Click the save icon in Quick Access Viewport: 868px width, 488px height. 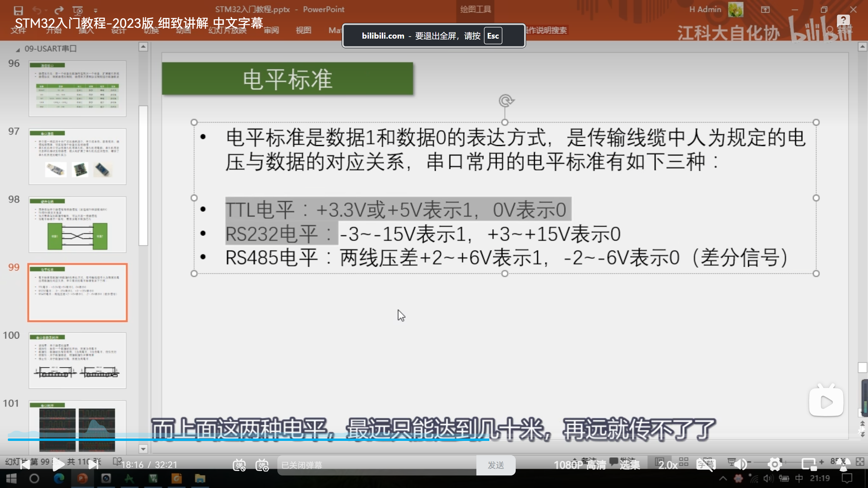pos(18,10)
